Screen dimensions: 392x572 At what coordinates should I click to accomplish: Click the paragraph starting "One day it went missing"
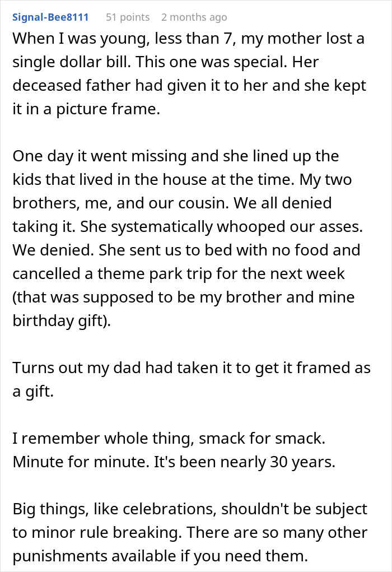tap(185, 250)
